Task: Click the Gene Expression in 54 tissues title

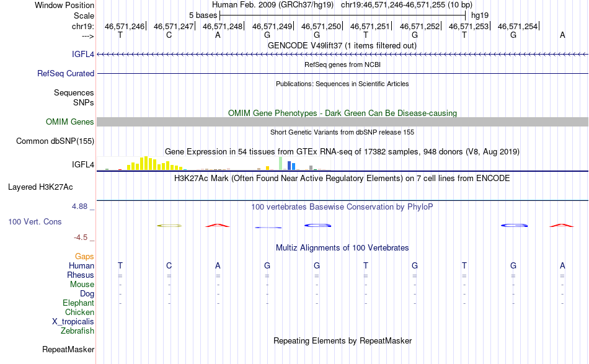Action: pyautogui.click(x=342, y=151)
